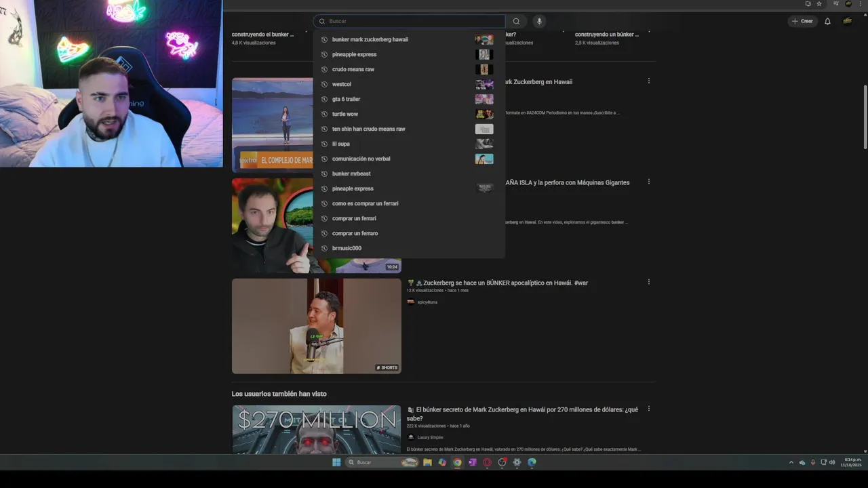Select suggestion 'gta 6 trailer'

coord(410,99)
